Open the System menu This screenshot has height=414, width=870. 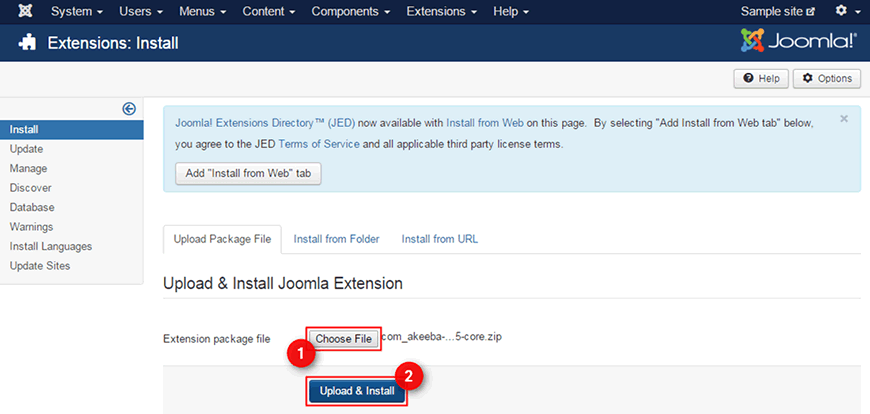pos(77,12)
